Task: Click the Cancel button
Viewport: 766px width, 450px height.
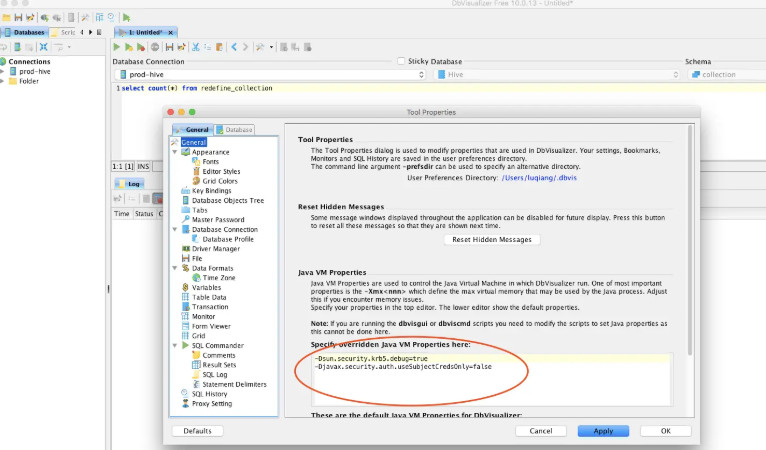Action: coord(541,431)
